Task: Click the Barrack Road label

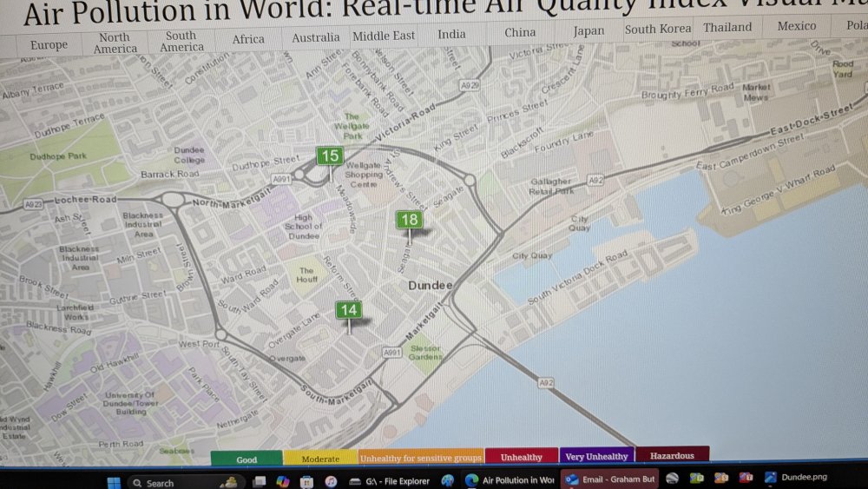Action: (169, 174)
